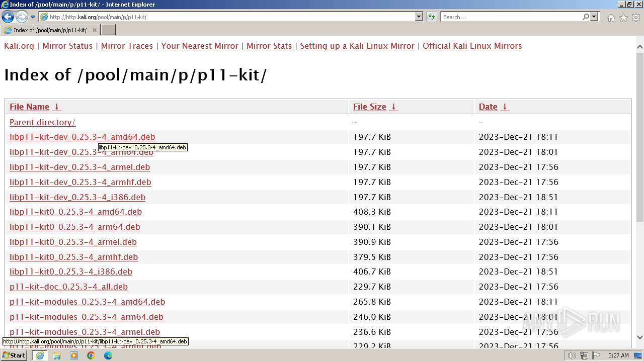
Task: Click the vertical scrollbar thumb
Action: [639, 138]
